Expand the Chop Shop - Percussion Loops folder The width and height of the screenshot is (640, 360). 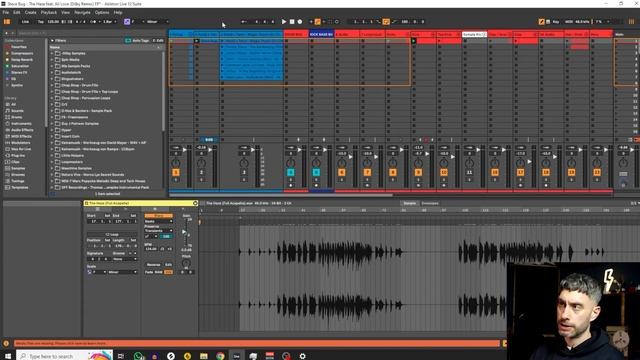pos(52,98)
